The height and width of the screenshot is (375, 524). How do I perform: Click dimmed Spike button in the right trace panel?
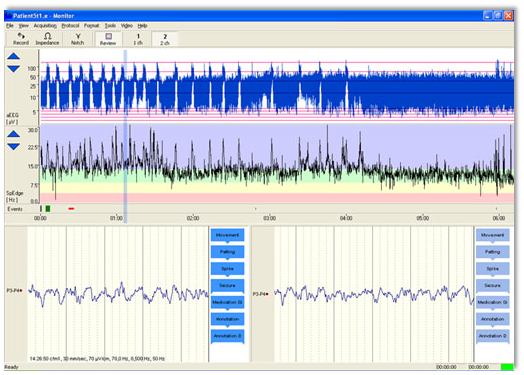[x=493, y=269]
